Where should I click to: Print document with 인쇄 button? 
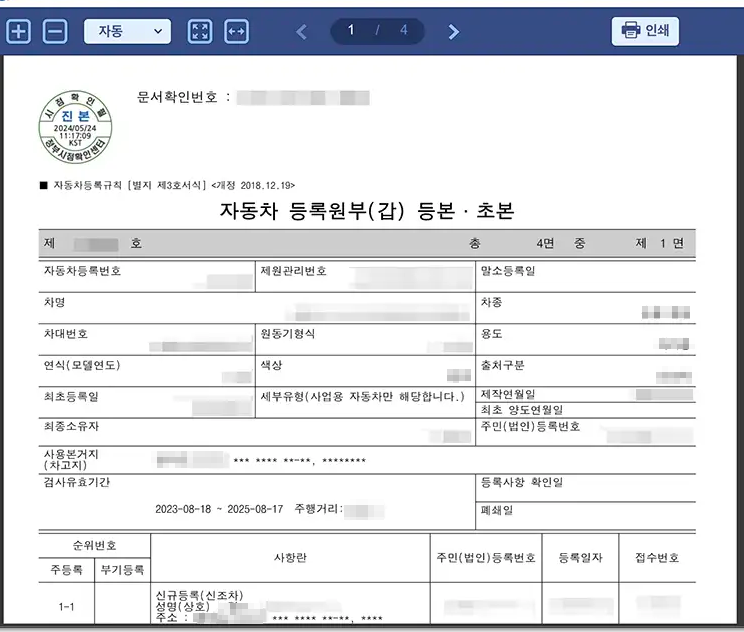coord(645,31)
